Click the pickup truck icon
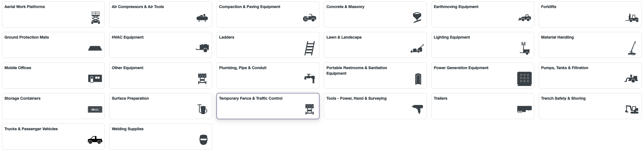Image resolution: width=644 pixels, height=158 pixels. point(95,140)
